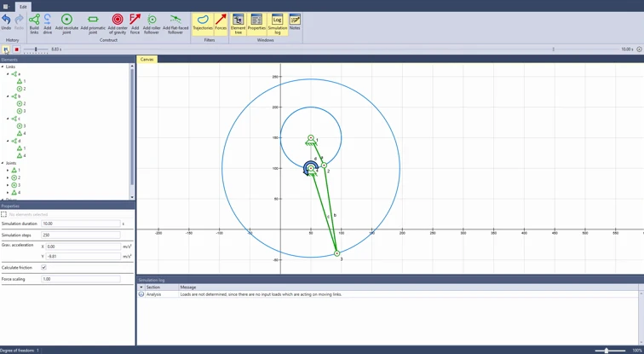Sort log by Section column
This screenshot has width=644, height=354.
[162, 287]
